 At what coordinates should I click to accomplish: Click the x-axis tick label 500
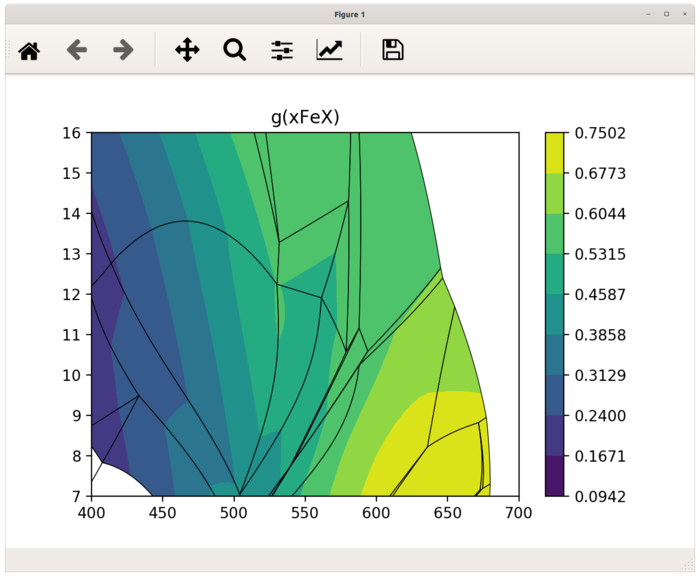click(234, 513)
